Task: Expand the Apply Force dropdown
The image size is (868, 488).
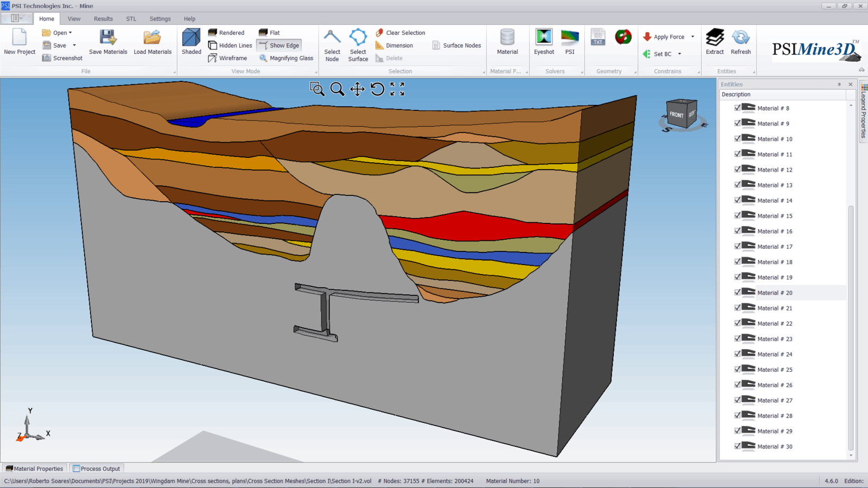Action: [693, 37]
